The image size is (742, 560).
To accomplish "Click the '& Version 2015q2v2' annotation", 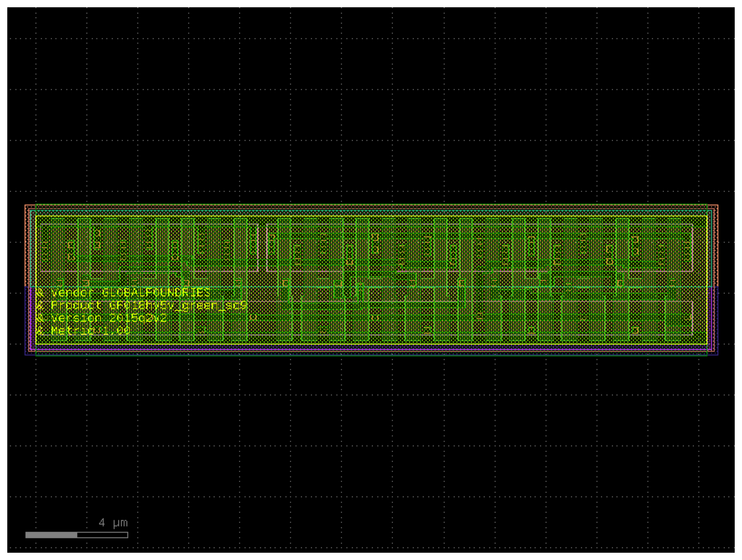I will pyautogui.click(x=101, y=318).
